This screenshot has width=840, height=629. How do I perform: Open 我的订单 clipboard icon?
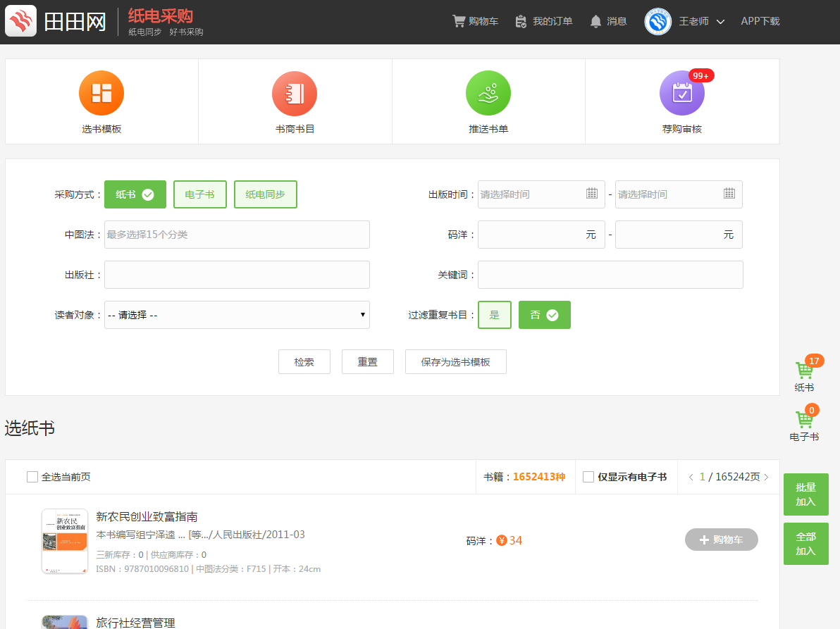[521, 21]
